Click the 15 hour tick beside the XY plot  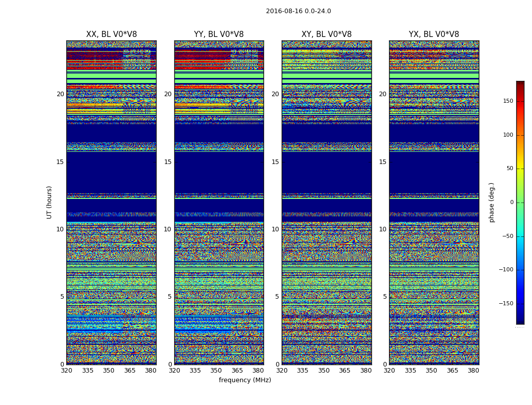coord(275,162)
